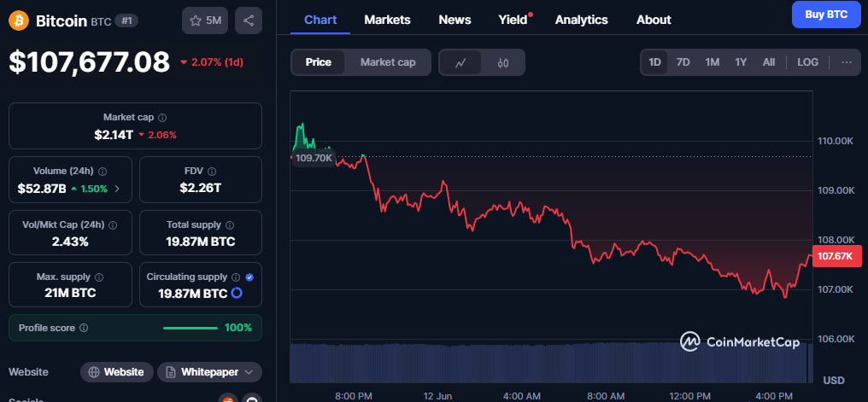Screen dimensions: 868x402
Task: Click the 21M BTC max supply value
Action: point(70,293)
